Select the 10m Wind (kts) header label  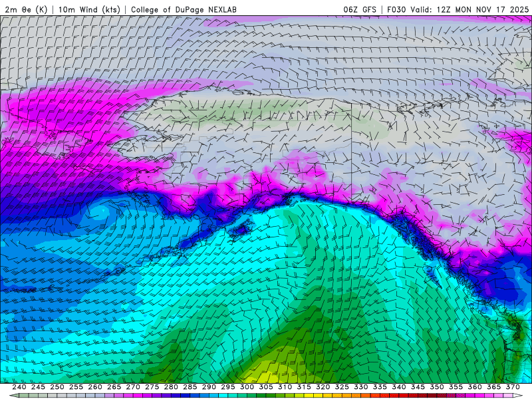[x=90, y=9]
